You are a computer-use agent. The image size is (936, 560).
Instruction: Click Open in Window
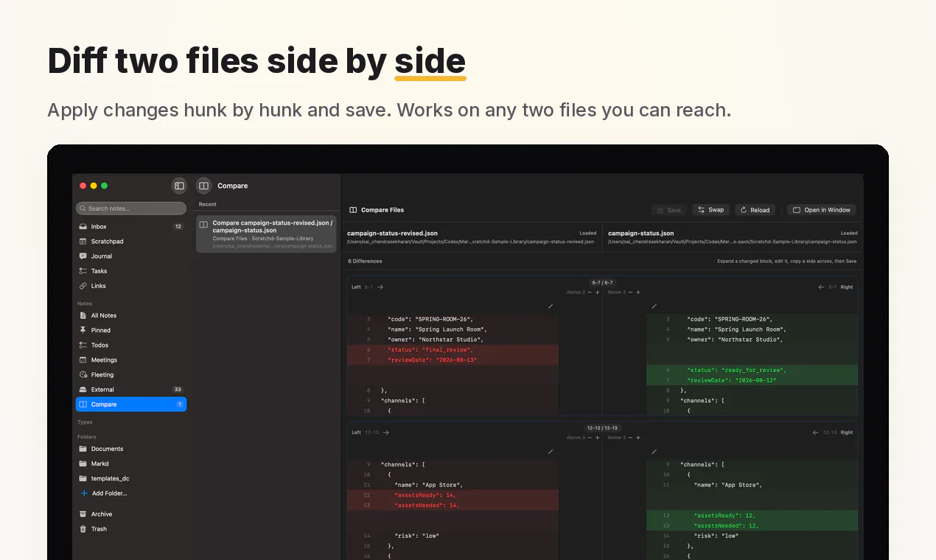click(x=822, y=210)
